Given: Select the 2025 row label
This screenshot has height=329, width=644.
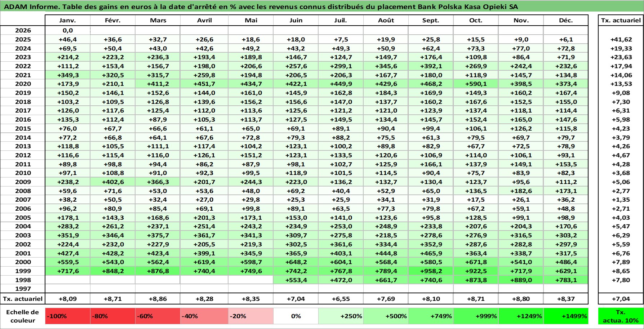Looking at the screenshot, I should click(23, 39).
